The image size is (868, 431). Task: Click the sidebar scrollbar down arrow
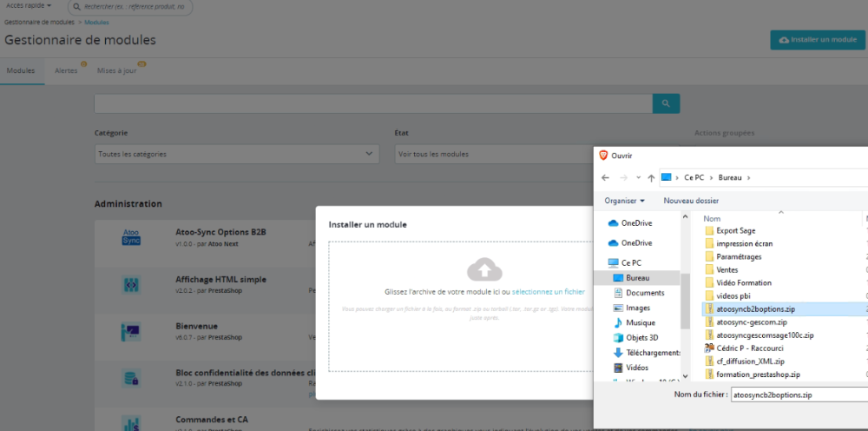[686, 375]
